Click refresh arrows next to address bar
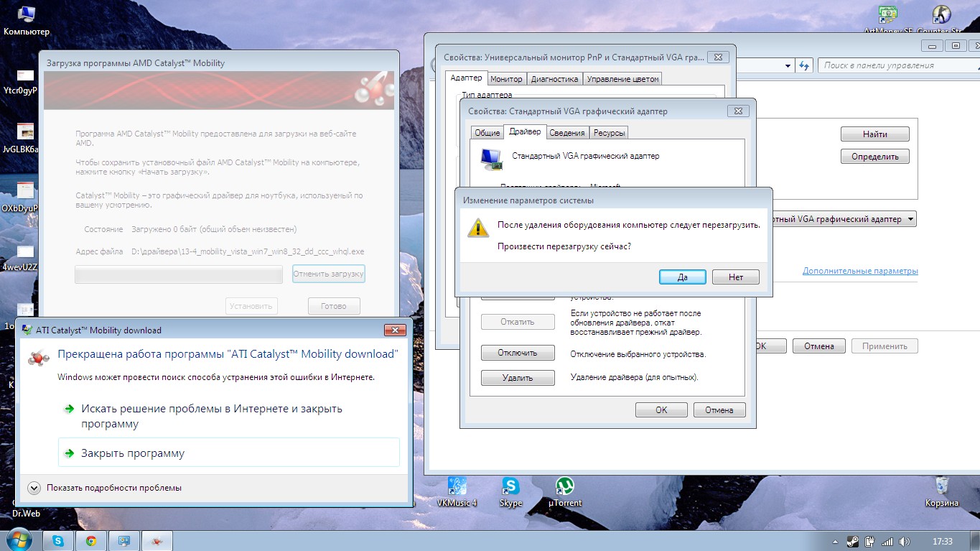Viewport: 980px width, 551px height. click(x=805, y=65)
